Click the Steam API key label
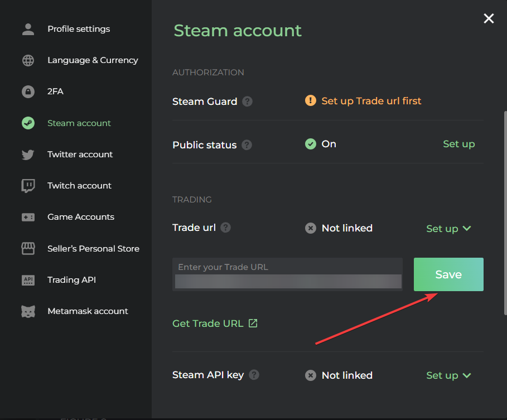Image resolution: width=507 pixels, height=420 pixels. (x=208, y=375)
